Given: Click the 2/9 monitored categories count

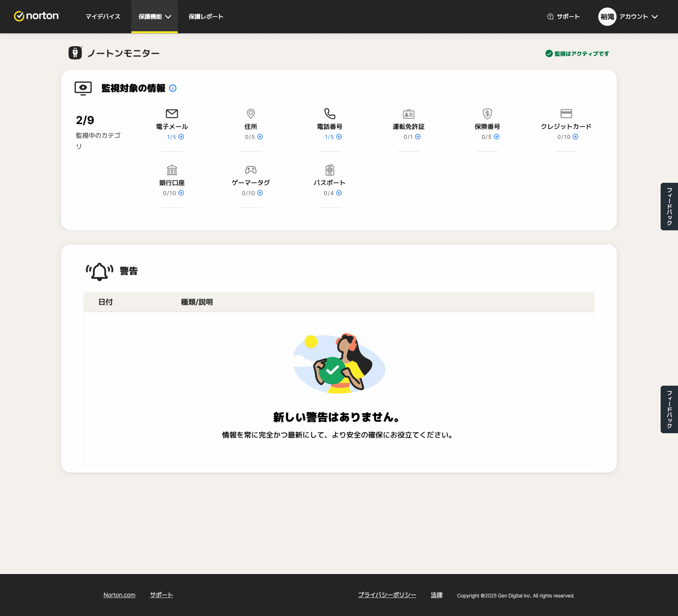Looking at the screenshot, I should click(85, 120).
